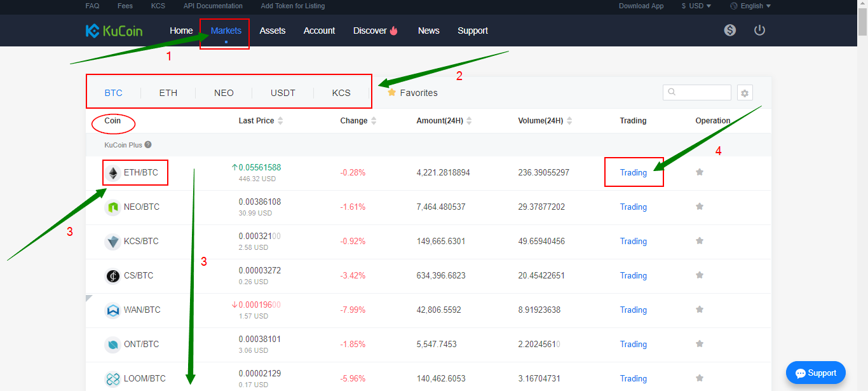Image resolution: width=868 pixels, height=391 pixels.
Task: Favorite the ETH/BTC pair with star
Action: pos(700,172)
